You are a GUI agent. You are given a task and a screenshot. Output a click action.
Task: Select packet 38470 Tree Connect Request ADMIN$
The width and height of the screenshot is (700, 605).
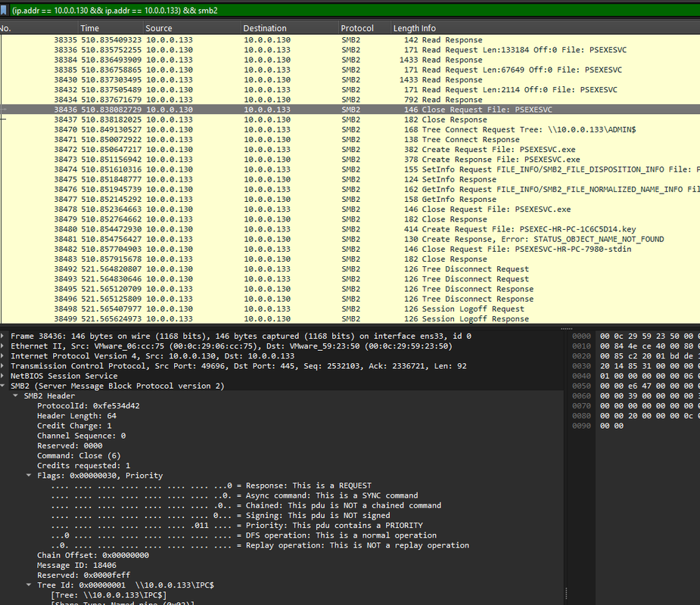[x=350, y=129]
